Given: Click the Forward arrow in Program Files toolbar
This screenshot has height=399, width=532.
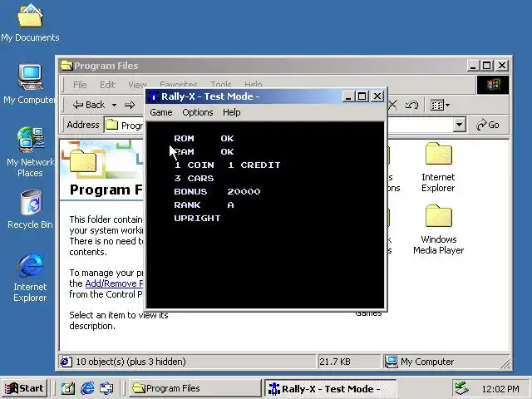Looking at the screenshot, I should (x=130, y=105).
